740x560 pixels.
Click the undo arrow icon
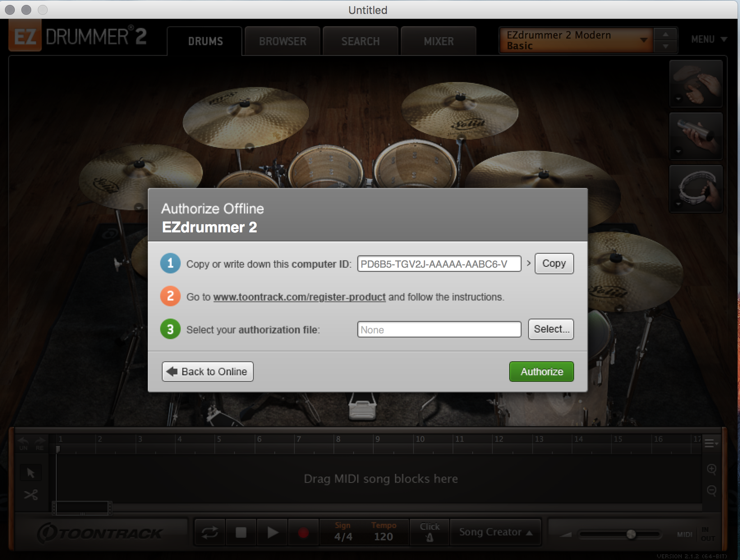[x=23, y=443]
